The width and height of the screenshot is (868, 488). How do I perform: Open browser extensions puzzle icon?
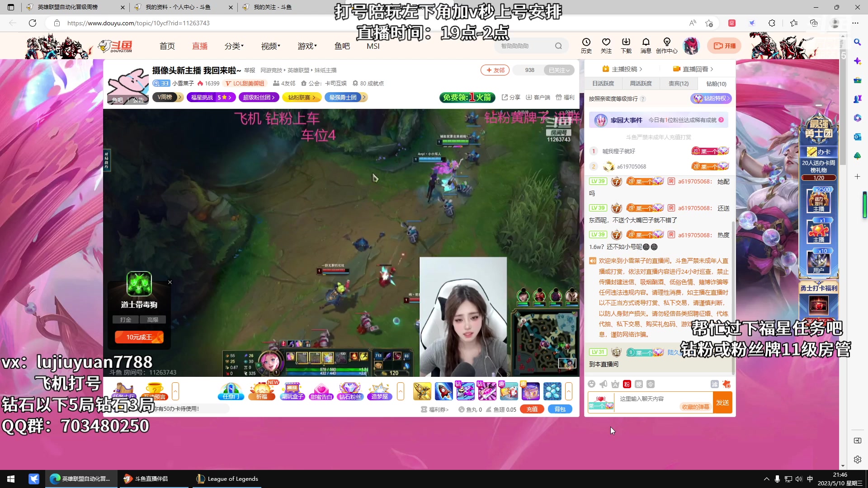click(772, 23)
